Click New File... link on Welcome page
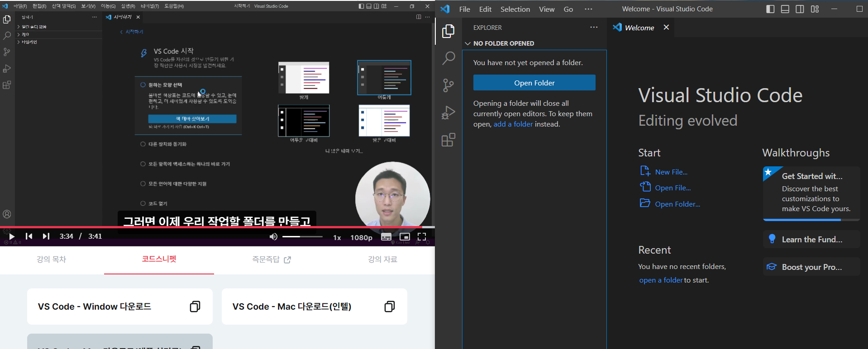 [x=671, y=172]
